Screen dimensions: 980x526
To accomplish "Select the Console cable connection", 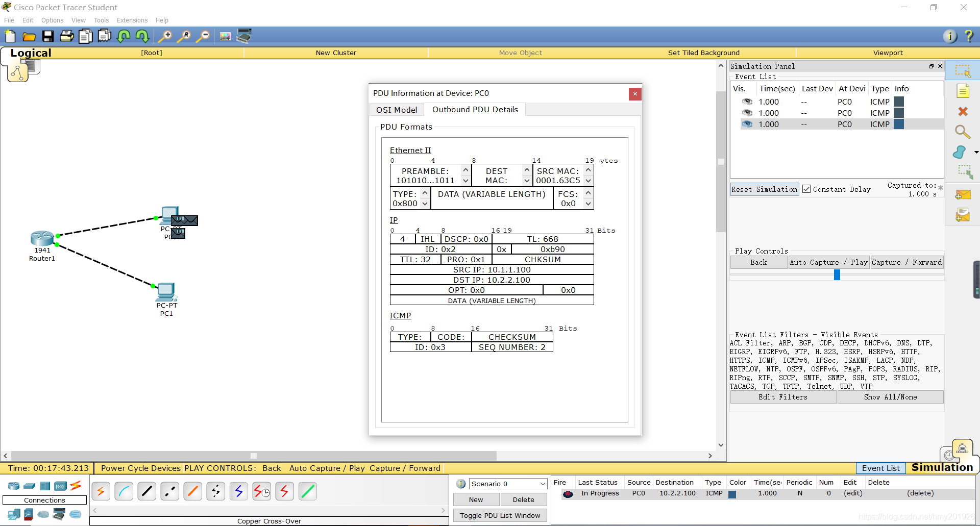I will pos(124,491).
